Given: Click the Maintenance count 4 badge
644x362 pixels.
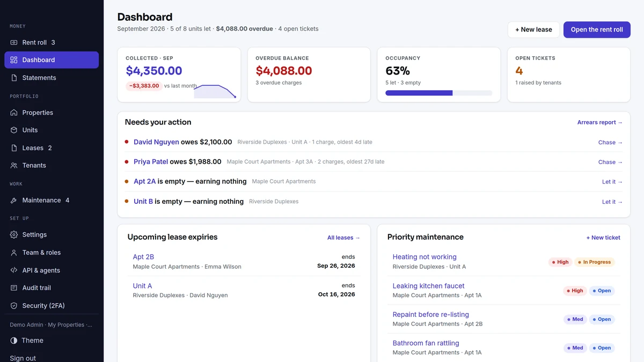Looking at the screenshot, I should pos(67,201).
